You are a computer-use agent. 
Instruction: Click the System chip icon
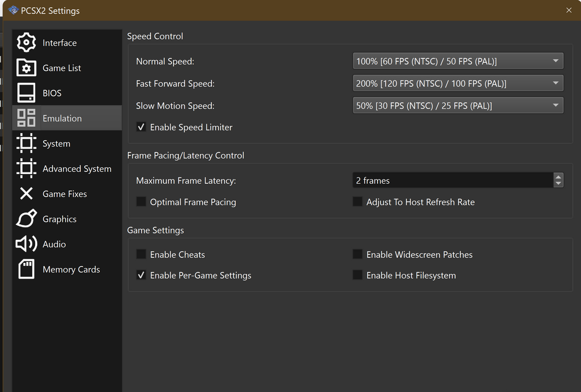coord(26,144)
